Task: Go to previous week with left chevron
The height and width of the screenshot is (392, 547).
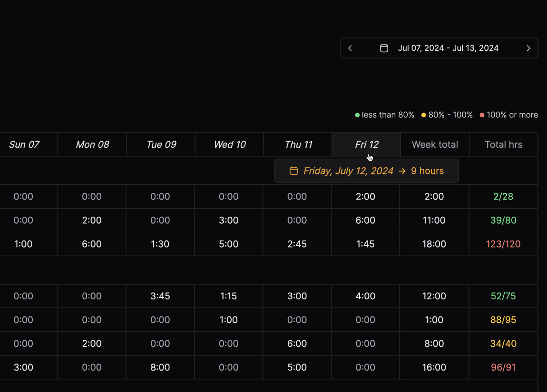Action: (x=350, y=48)
